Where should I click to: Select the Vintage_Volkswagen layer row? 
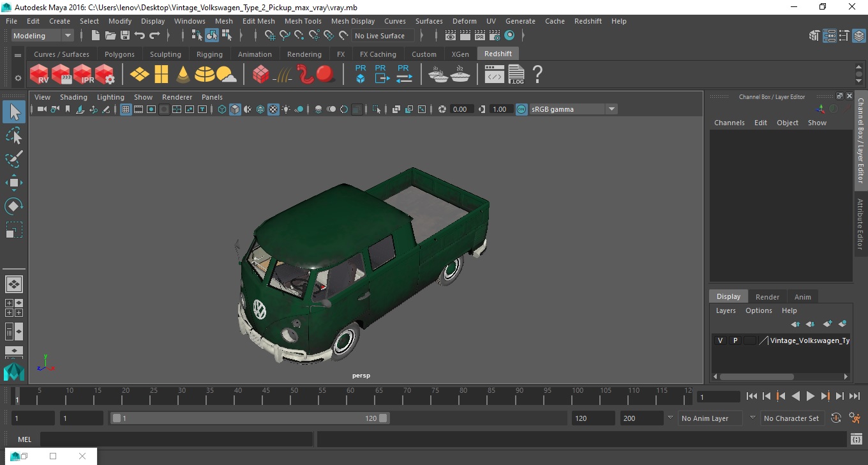[781, 340]
